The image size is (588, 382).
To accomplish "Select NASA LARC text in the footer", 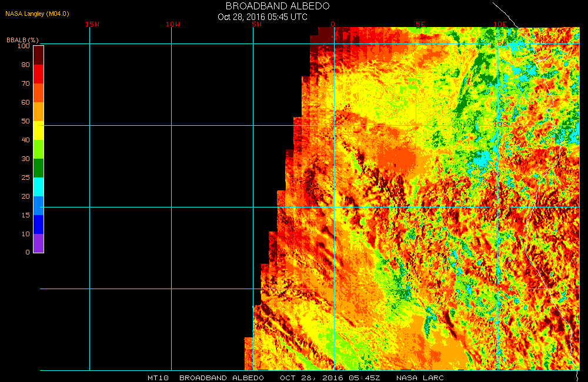I will (x=420, y=378).
